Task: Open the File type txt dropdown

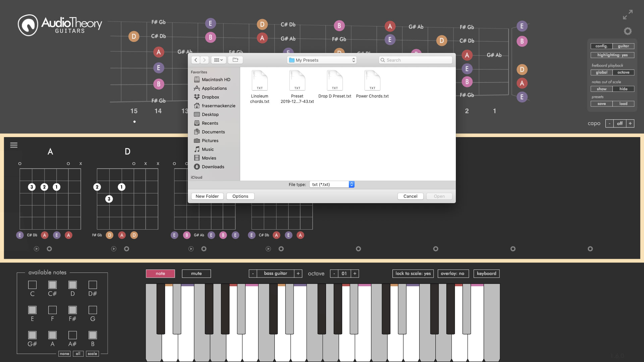Action: (332, 184)
